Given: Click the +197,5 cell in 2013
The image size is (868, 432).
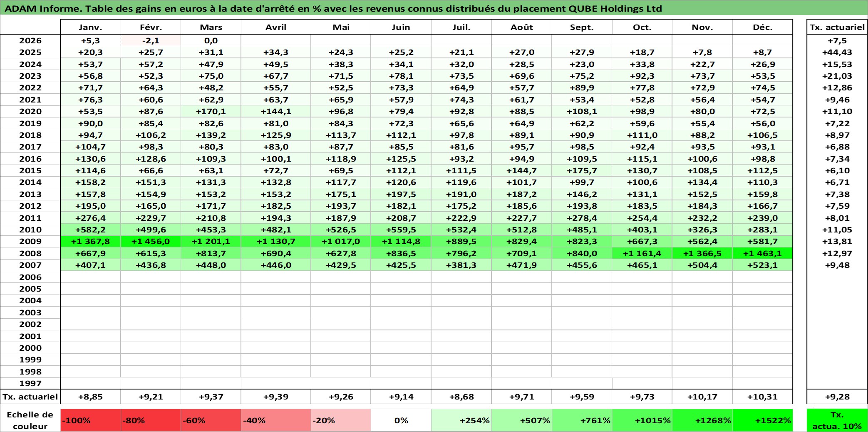Looking at the screenshot, I should click(x=401, y=194).
